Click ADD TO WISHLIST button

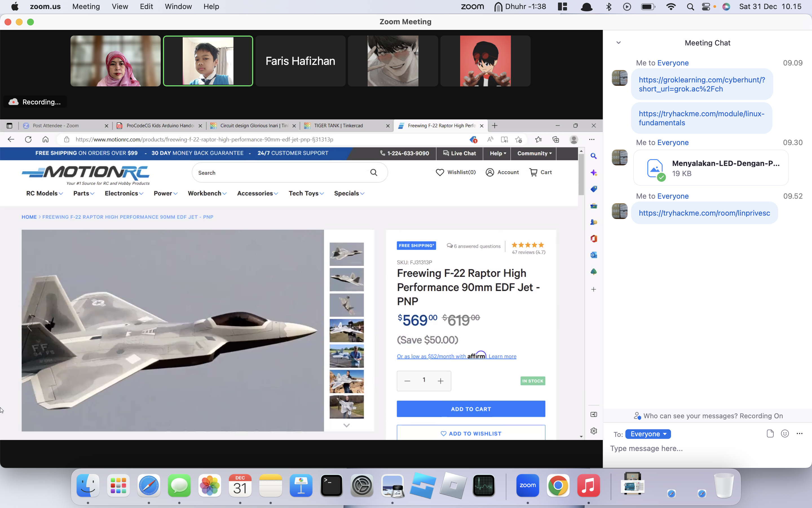471,433
